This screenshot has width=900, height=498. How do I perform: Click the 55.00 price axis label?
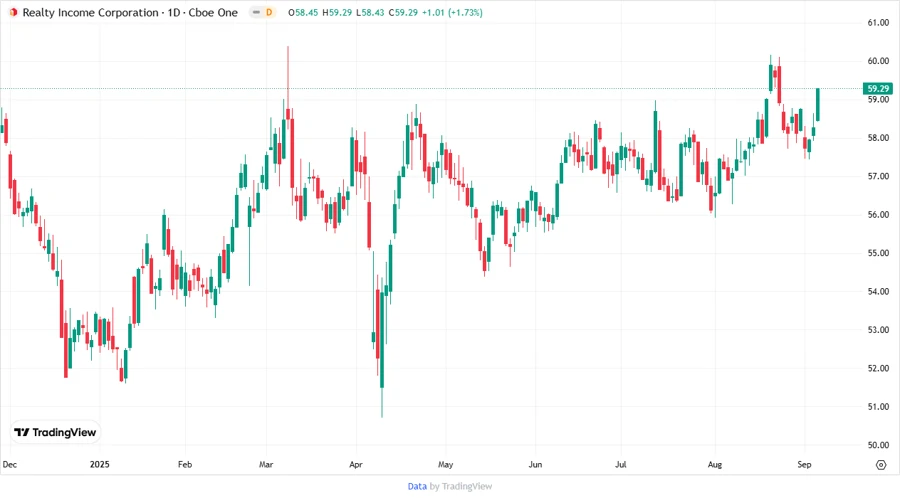coord(878,253)
